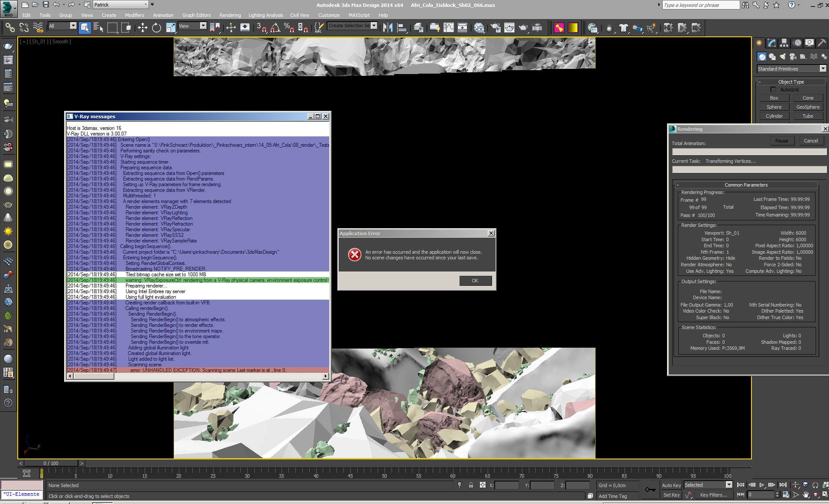Open the Modify panel tab
829x504 pixels.
click(771, 43)
